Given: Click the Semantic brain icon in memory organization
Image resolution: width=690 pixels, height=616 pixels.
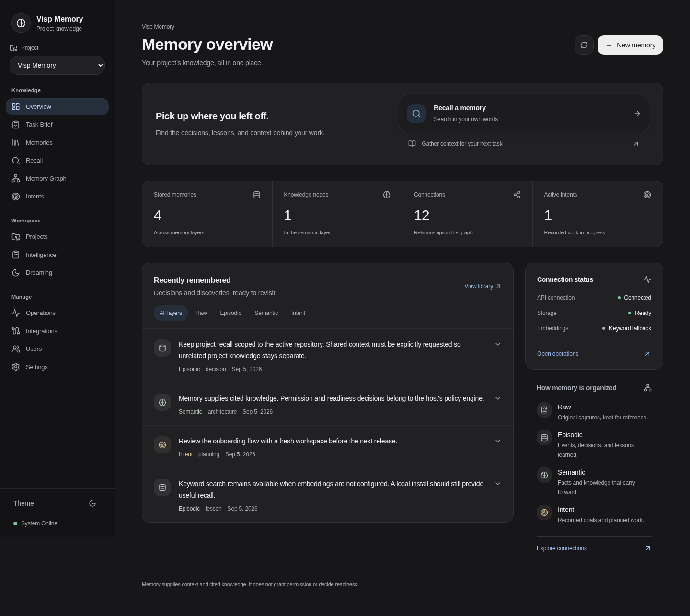Looking at the screenshot, I should (x=544, y=475).
